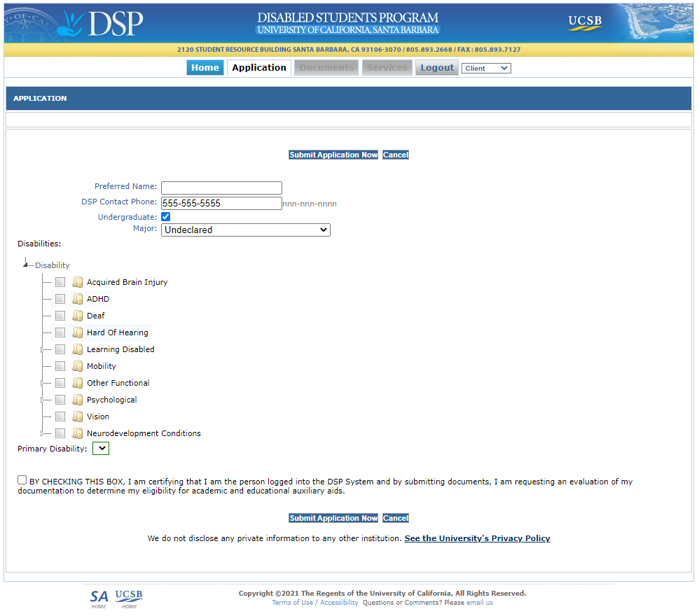Uncheck the Undergraduate checkbox
Screen dimensions: 699x616
coord(166,217)
